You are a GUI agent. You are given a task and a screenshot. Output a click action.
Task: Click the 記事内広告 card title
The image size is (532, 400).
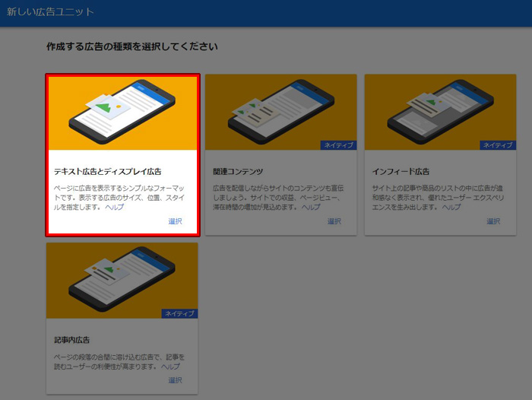(72, 340)
